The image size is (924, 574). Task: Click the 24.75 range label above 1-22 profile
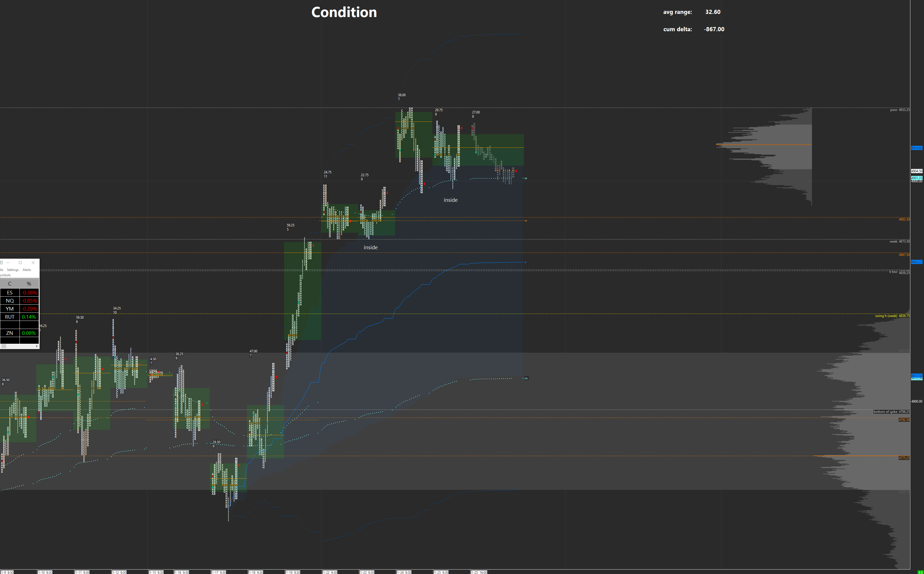click(328, 172)
